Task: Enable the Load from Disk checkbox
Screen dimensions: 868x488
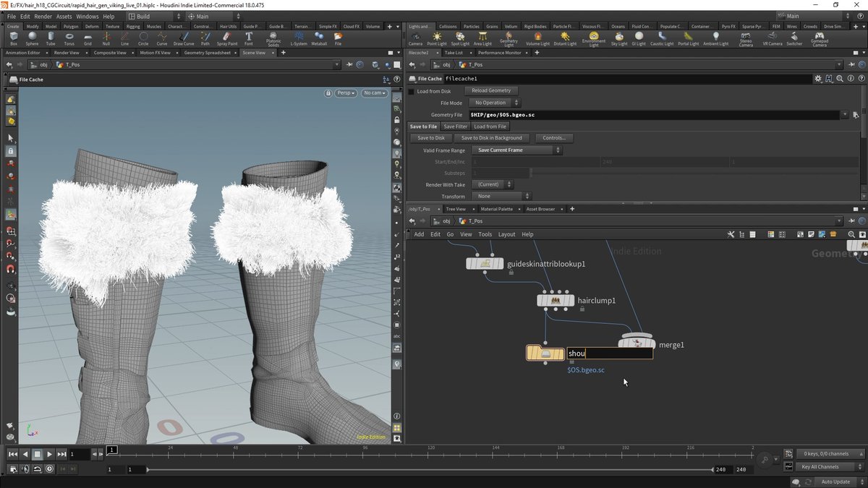Action: click(412, 91)
